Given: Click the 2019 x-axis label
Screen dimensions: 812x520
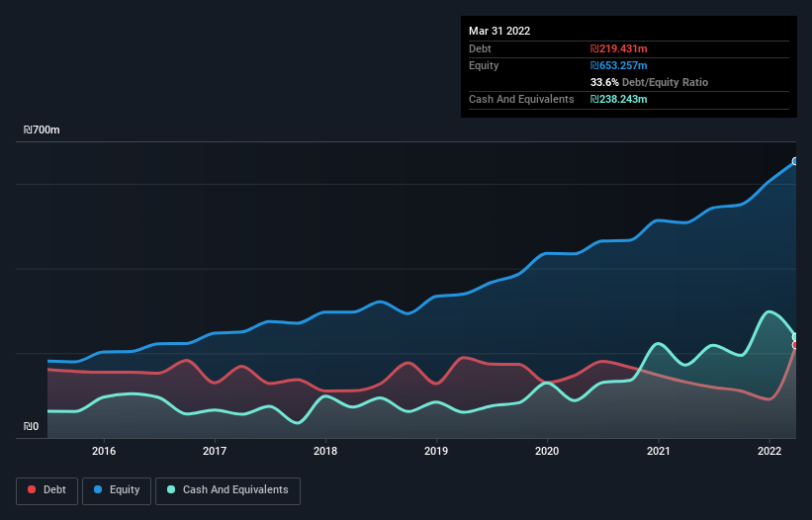Looking at the screenshot, I should click(x=436, y=451).
